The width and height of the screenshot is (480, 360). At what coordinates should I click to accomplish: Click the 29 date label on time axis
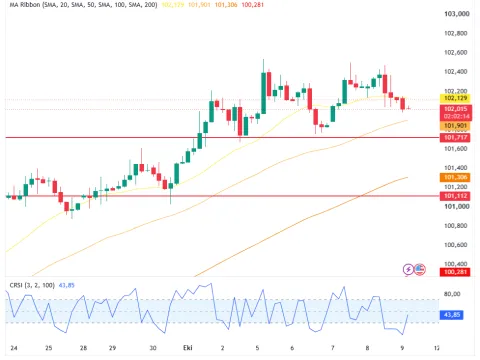click(112, 348)
